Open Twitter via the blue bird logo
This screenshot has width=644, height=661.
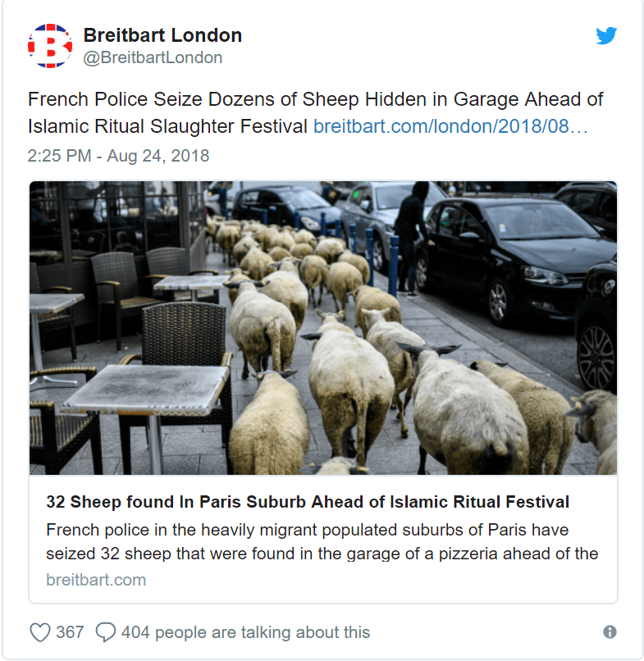(606, 35)
